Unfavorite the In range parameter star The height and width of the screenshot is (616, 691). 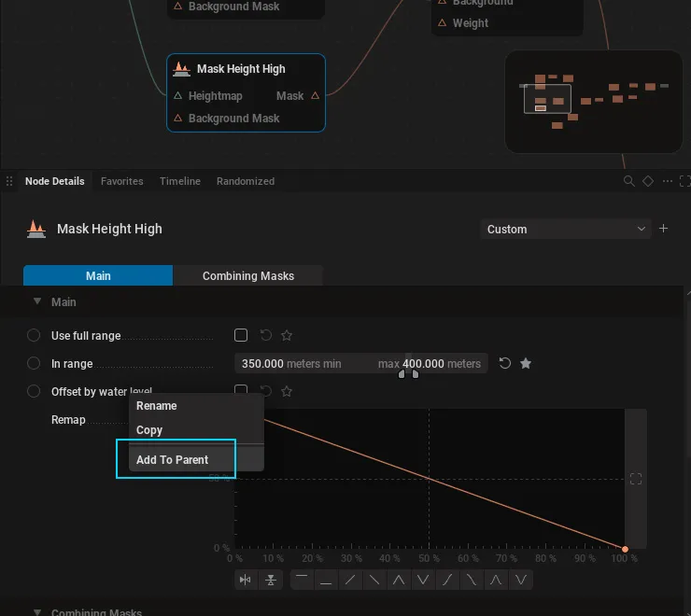coord(526,363)
